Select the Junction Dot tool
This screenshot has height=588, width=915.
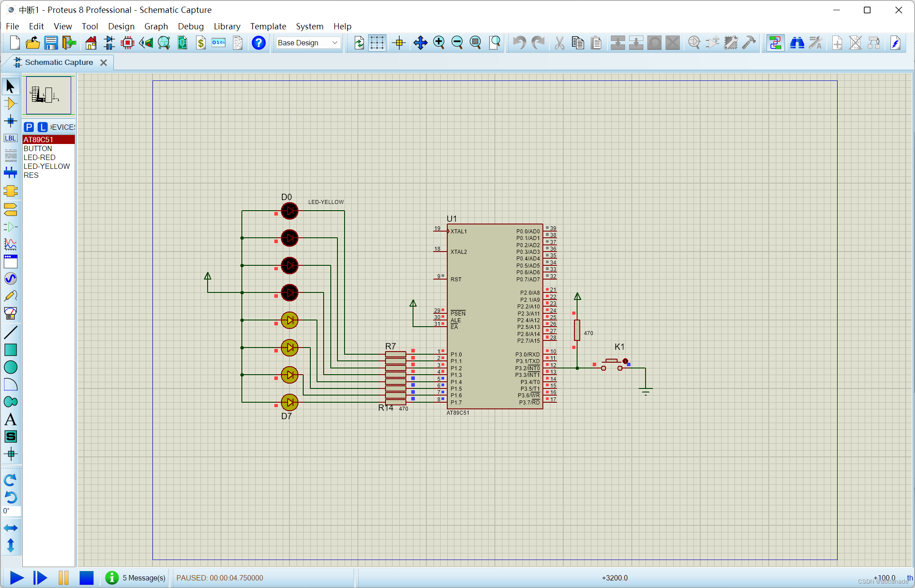pyautogui.click(x=11, y=121)
